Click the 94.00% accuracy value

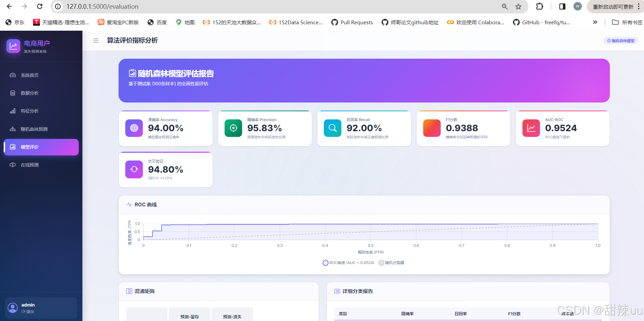point(166,128)
